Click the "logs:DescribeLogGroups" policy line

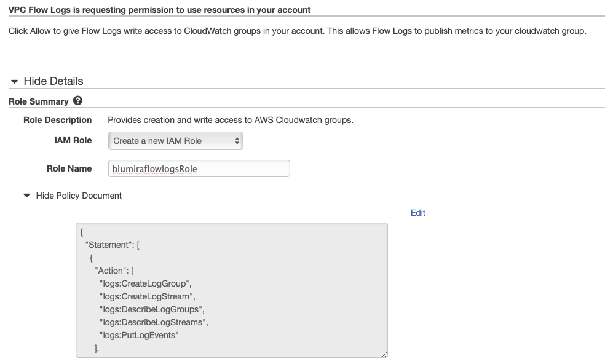pos(152,309)
